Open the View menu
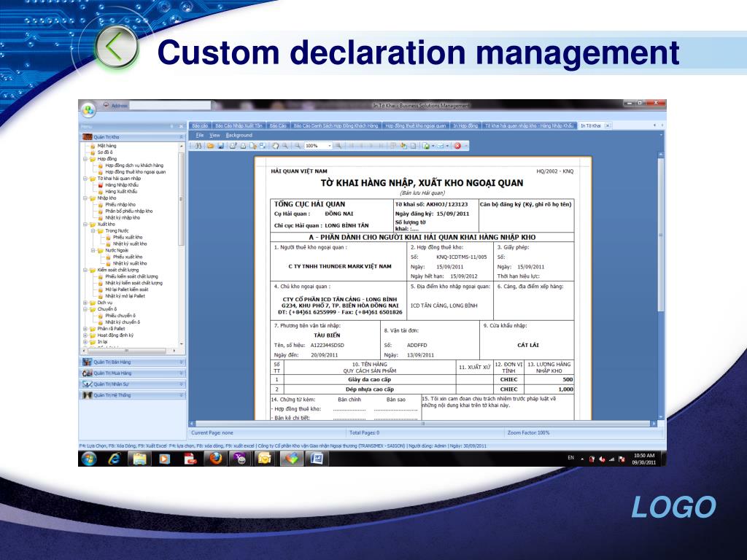The height and width of the screenshot is (560, 747). tap(215, 135)
